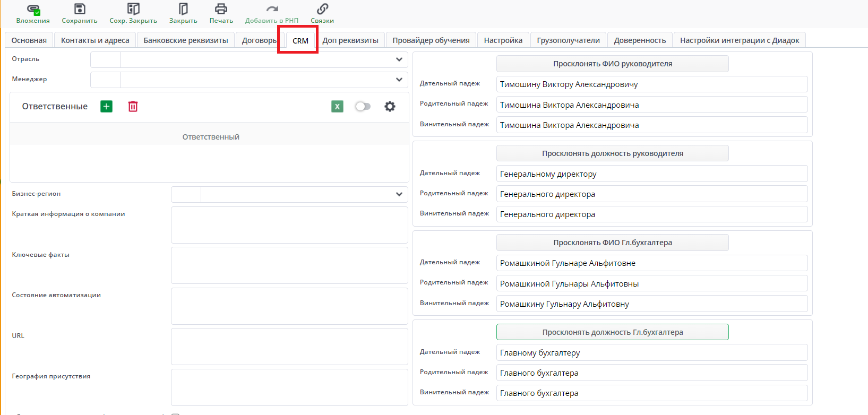Export the Ответственные table to Excel
The width and height of the screenshot is (868, 415).
337,107
